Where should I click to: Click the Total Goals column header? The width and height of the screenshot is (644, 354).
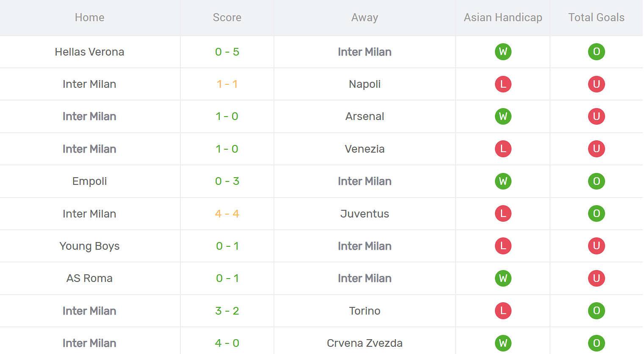pos(596,17)
